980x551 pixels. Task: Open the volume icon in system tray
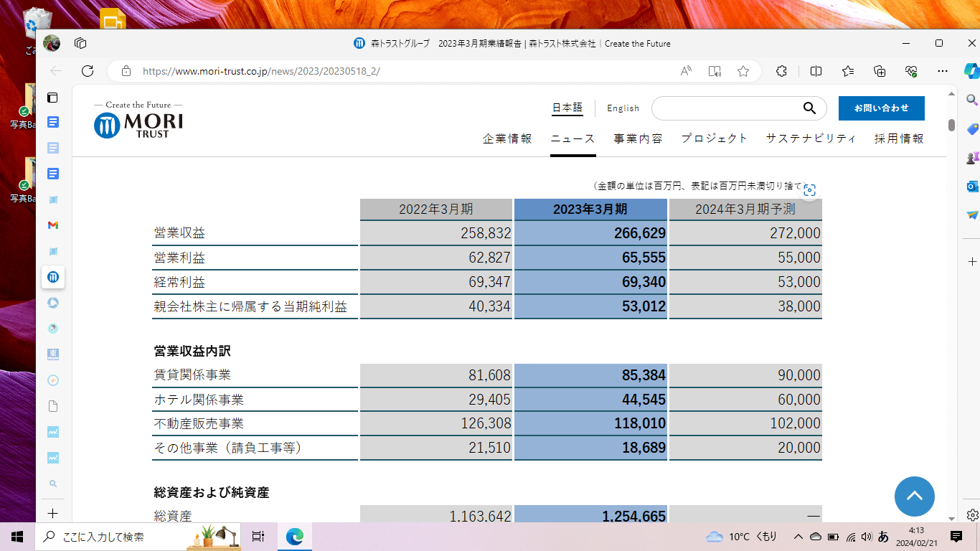coord(866,536)
